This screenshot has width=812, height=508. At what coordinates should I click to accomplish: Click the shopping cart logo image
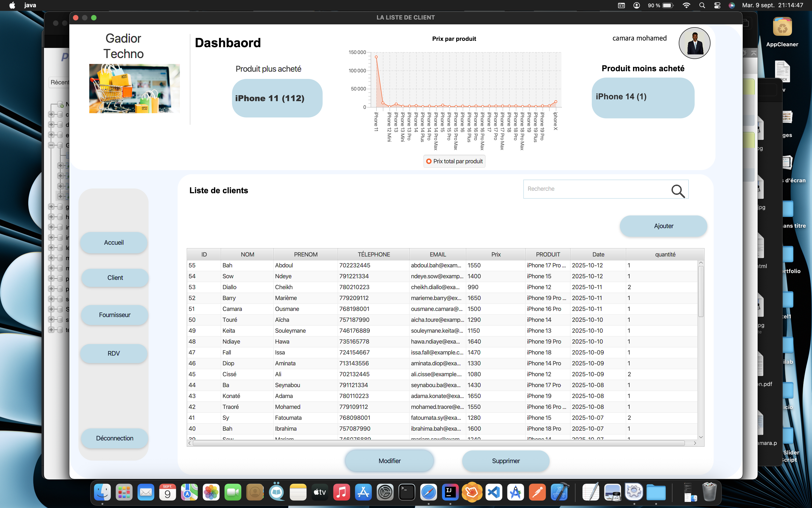[x=134, y=88]
